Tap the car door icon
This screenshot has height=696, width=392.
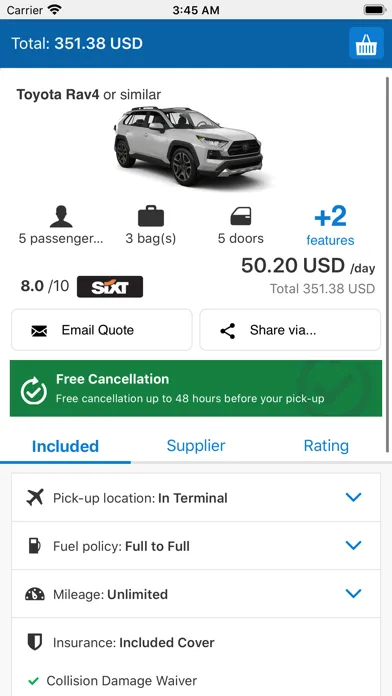(241, 217)
